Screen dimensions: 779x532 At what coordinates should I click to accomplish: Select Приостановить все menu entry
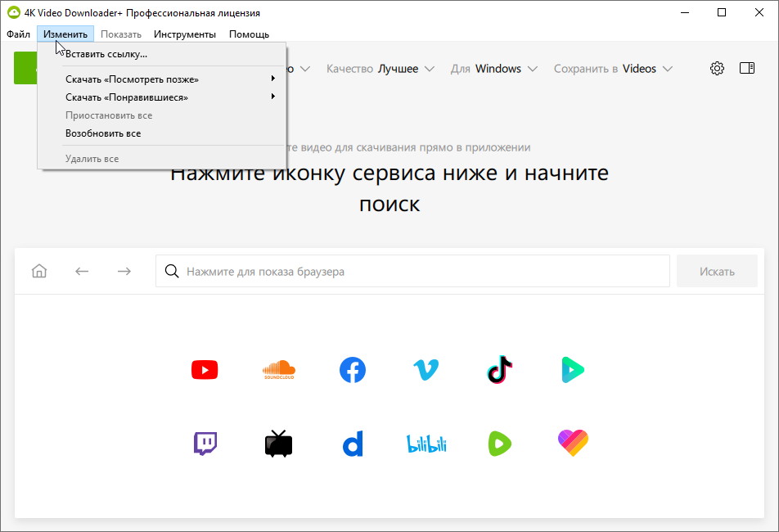coord(162,115)
